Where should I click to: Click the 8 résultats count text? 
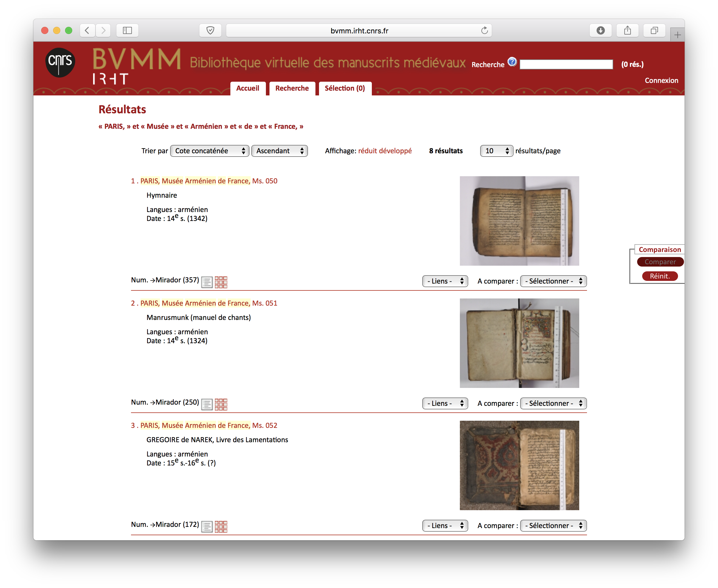(x=446, y=151)
